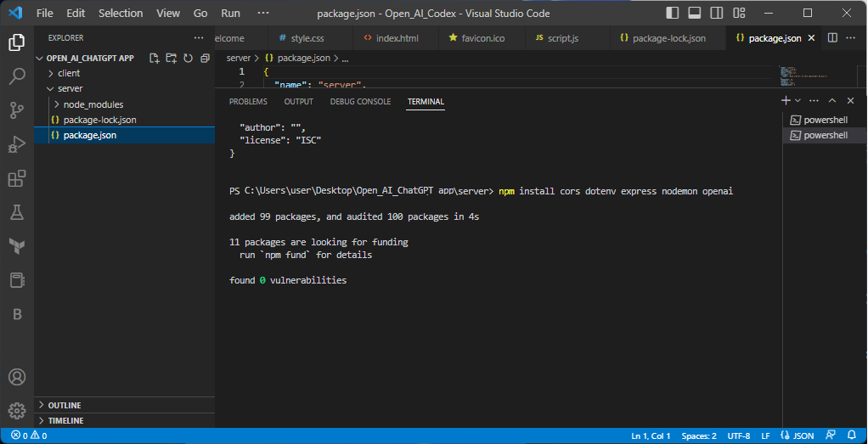The height and width of the screenshot is (444, 868).
Task: Maximize the terminal panel size
Action: click(x=832, y=100)
